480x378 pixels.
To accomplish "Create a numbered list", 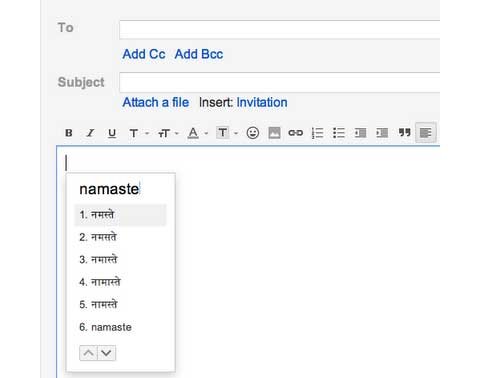I will (x=317, y=133).
